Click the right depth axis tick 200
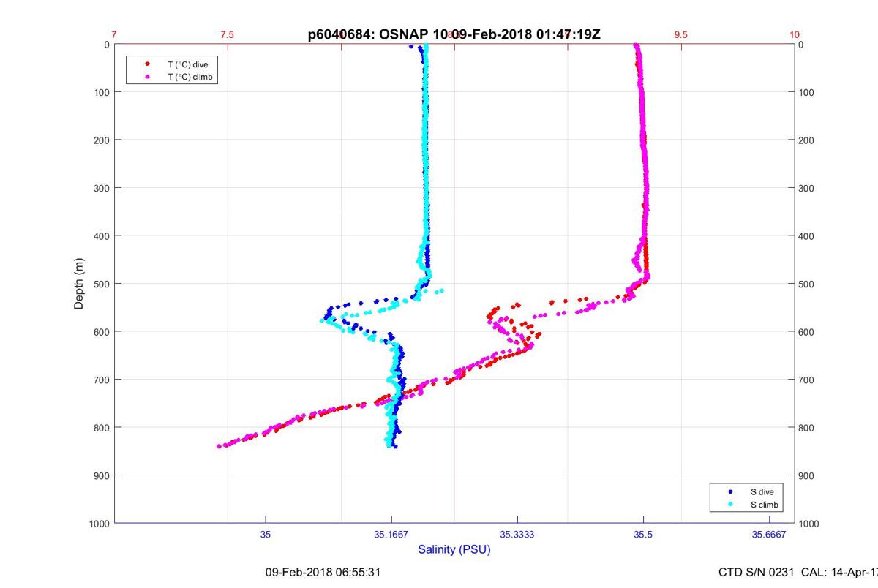The width and height of the screenshot is (878, 588). tap(807, 140)
